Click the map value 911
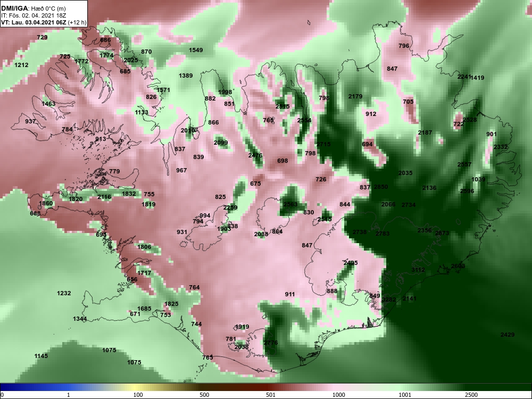Screen dimensions: 532x399 click(290, 294)
